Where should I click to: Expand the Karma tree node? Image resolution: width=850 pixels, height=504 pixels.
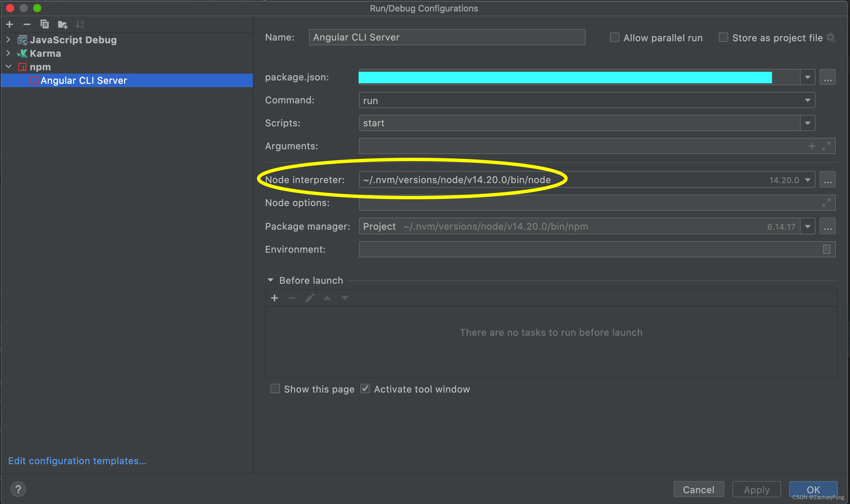(8, 53)
